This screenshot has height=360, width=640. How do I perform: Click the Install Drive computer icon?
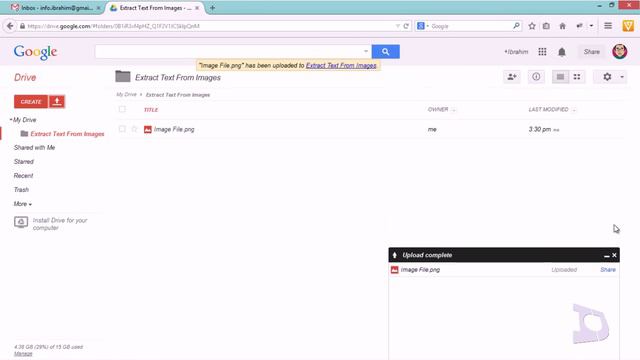click(21, 222)
